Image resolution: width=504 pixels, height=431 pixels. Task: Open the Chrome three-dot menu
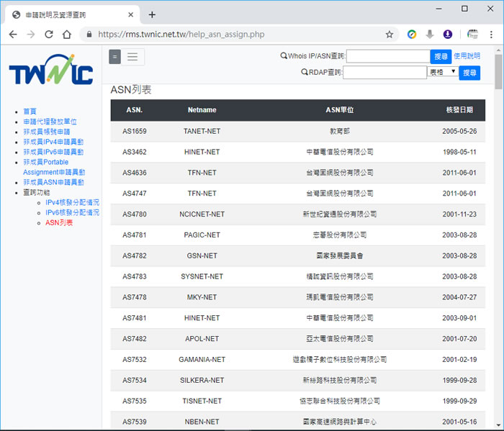491,35
